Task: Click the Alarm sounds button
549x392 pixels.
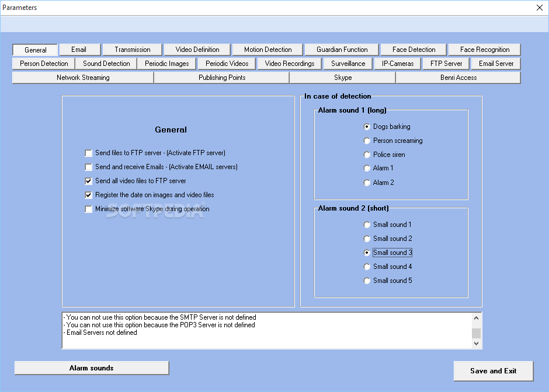Action: tap(92, 368)
